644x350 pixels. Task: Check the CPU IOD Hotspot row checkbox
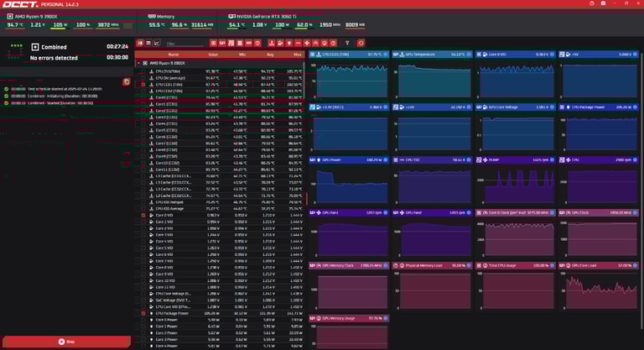tap(143, 202)
